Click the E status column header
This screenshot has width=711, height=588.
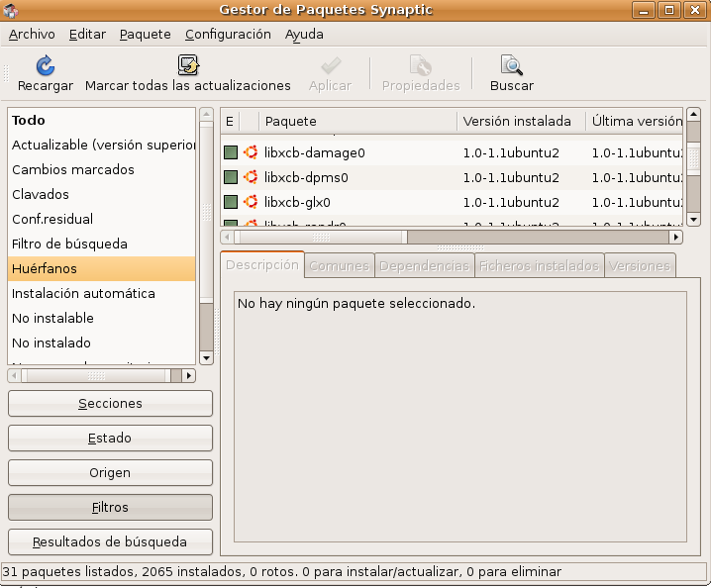pos(230,121)
